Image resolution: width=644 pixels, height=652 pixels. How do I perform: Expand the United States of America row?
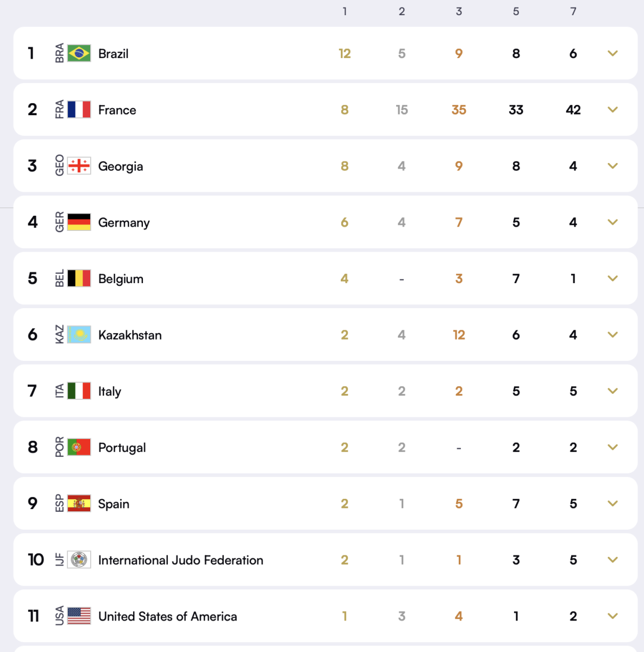(612, 616)
